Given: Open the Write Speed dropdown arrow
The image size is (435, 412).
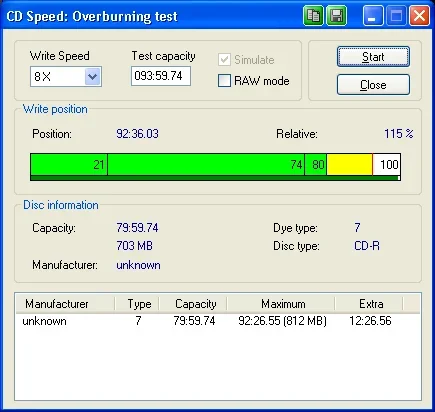Looking at the screenshot, I should 92,77.
